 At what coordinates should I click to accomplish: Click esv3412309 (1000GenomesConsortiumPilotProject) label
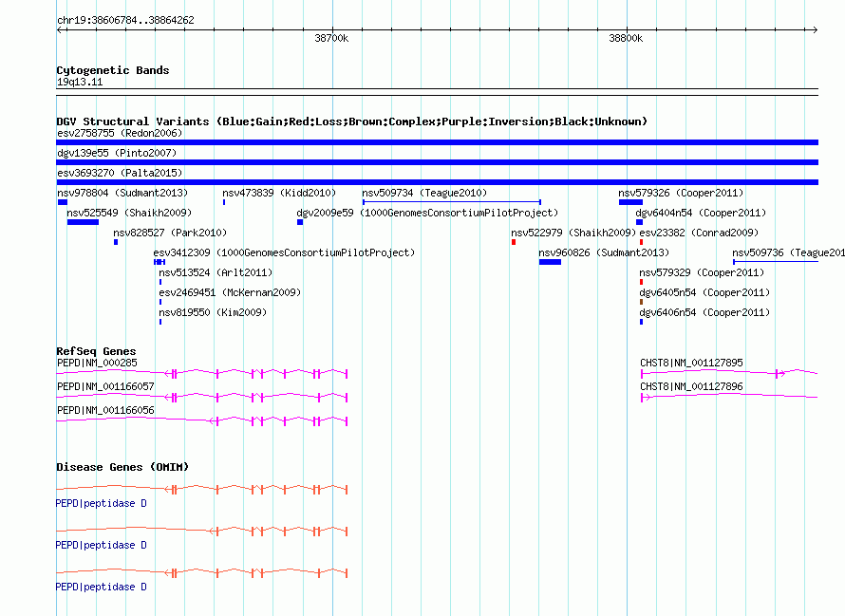[284, 252]
